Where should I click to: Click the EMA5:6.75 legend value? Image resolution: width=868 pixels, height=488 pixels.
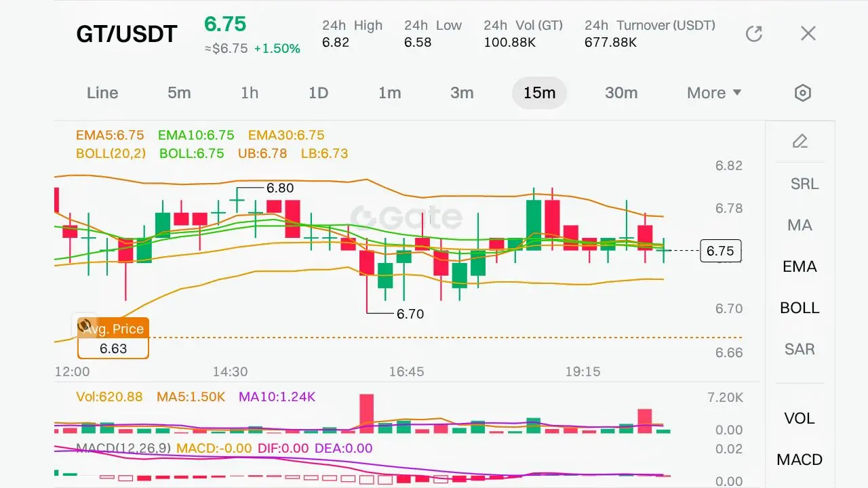110,135
